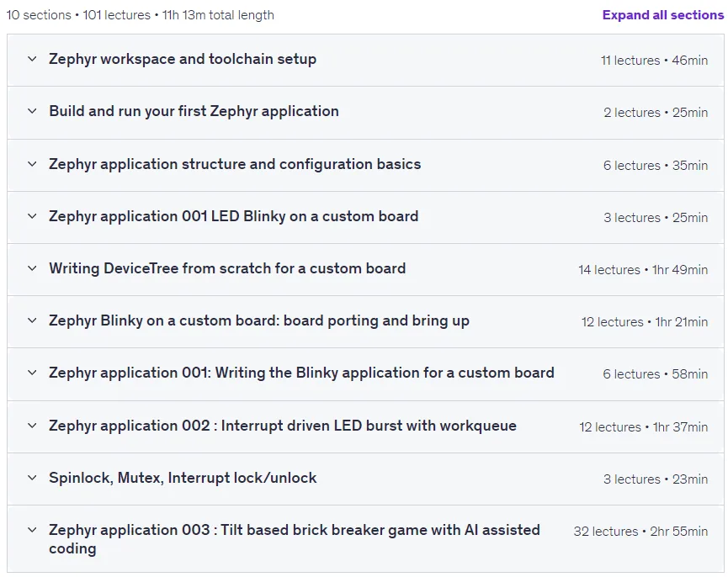Image resolution: width=728 pixels, height=577 pixels.
Task: Open 'Zephyr application structure and configuration basics' title
Action: coord(235,164)
